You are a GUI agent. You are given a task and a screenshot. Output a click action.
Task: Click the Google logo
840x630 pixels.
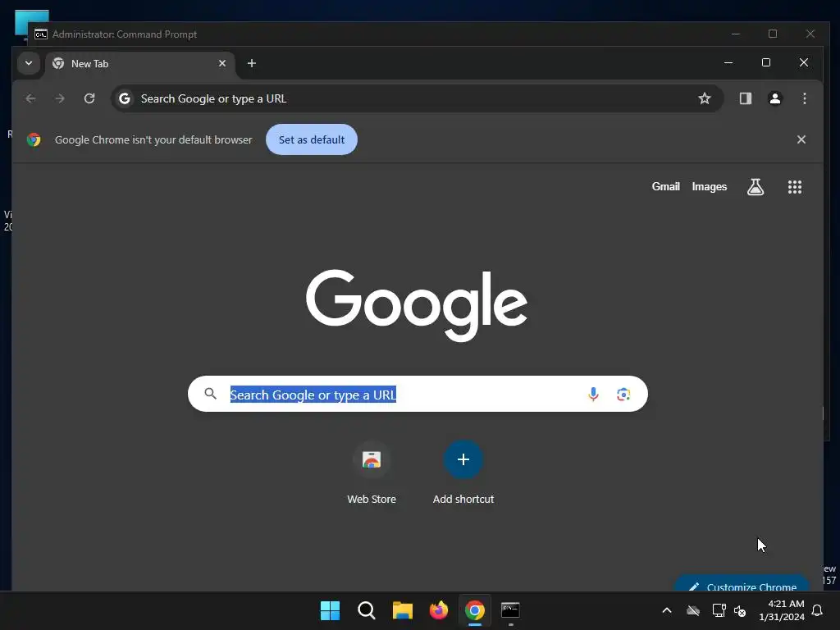click(417, 305)
